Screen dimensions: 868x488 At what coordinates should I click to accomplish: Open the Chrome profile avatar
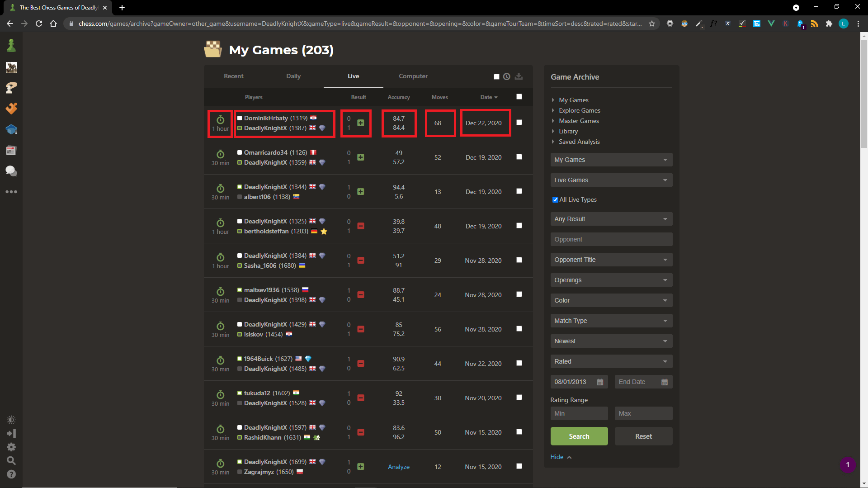[843, 24]
